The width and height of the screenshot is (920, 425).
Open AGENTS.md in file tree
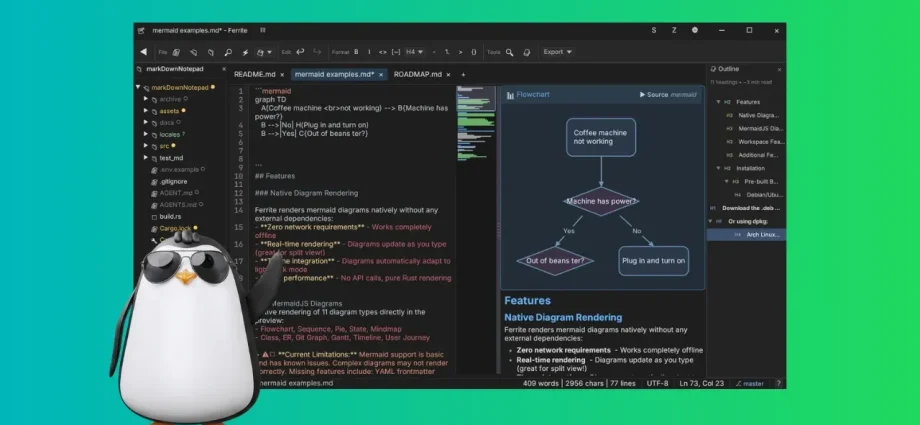[178, 205]
